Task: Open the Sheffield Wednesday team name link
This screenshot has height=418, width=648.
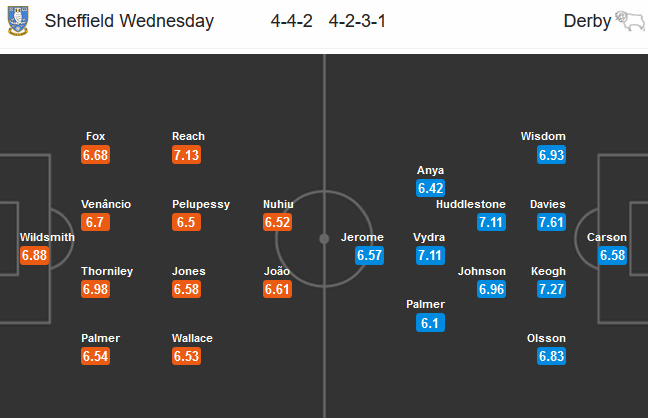Action: [129, 21]
